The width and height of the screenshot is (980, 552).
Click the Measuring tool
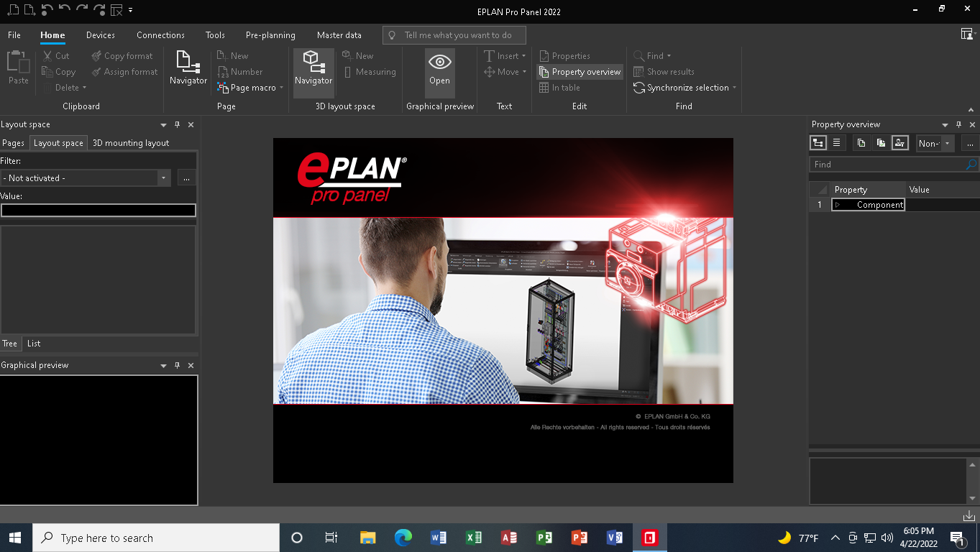(370, 72)
